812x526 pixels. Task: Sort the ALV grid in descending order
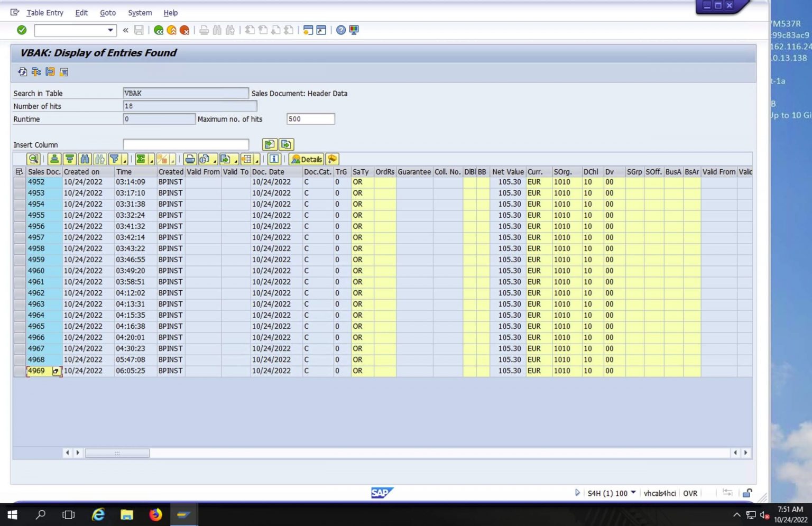click(69, 159)
